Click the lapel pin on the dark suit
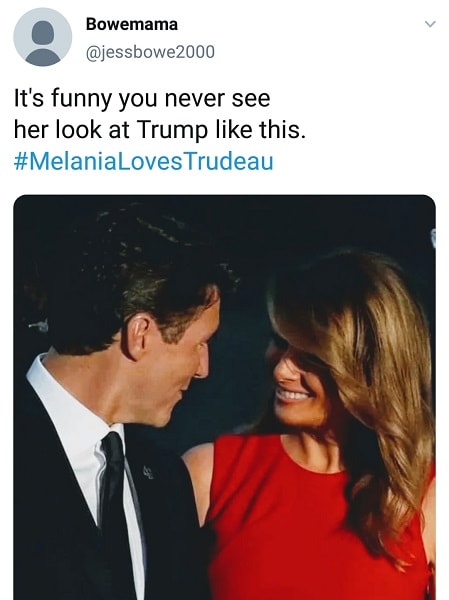 tap(149, 472)
